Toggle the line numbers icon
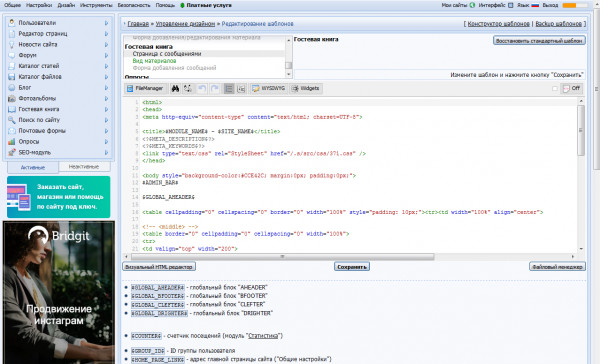The height and width of the screenshot is (364, 600). (x=229, y=88)
